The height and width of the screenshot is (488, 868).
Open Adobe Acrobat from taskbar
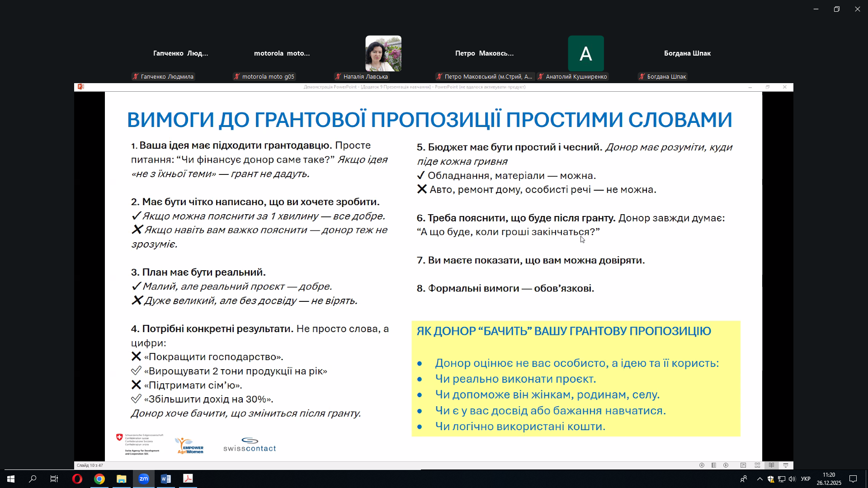[188, 479]
